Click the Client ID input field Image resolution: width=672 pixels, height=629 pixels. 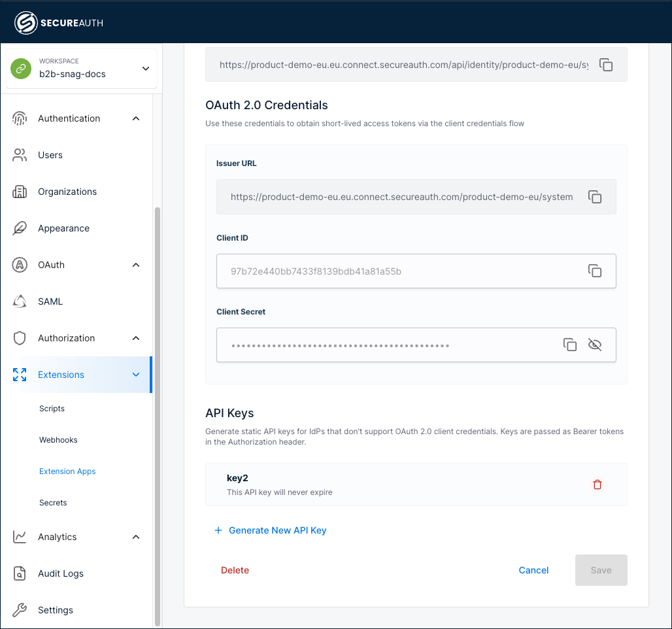[x=416, y=271]
